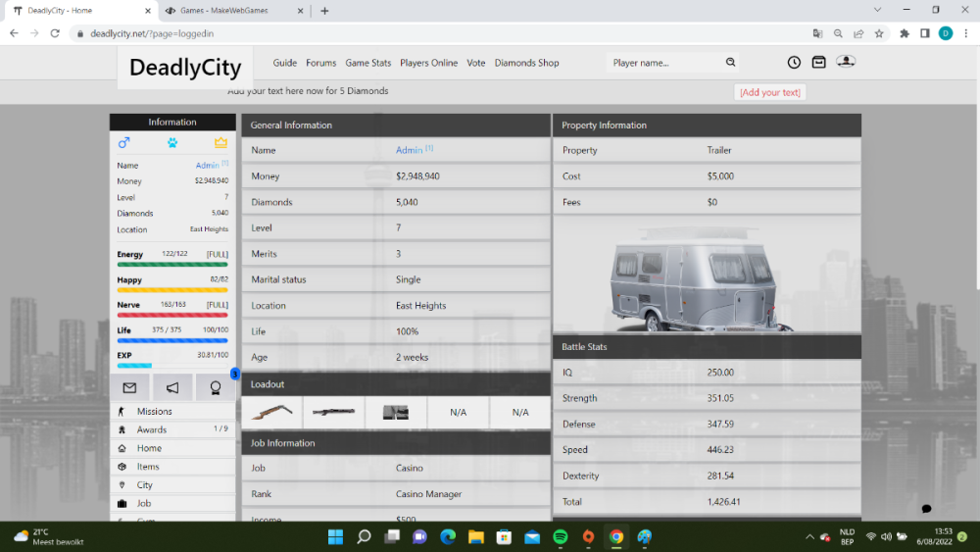
Task: Click the blue paw icon in Information
Action: [172, 142]
